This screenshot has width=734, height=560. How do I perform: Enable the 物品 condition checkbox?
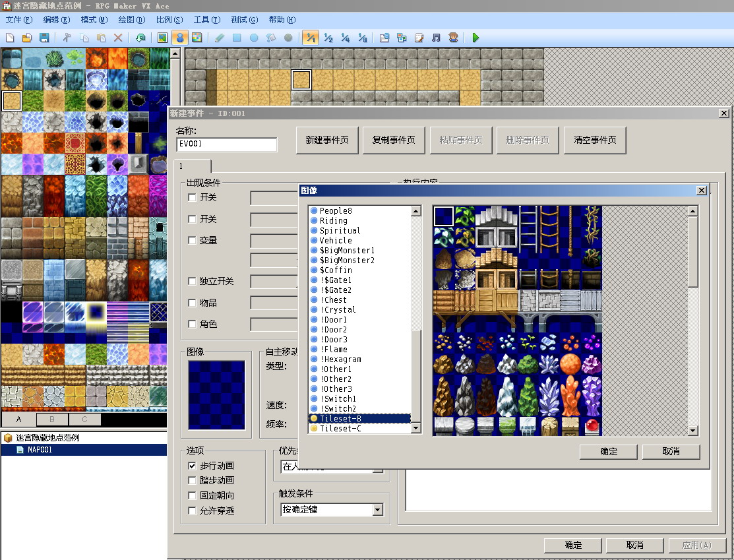coord(192,303)
